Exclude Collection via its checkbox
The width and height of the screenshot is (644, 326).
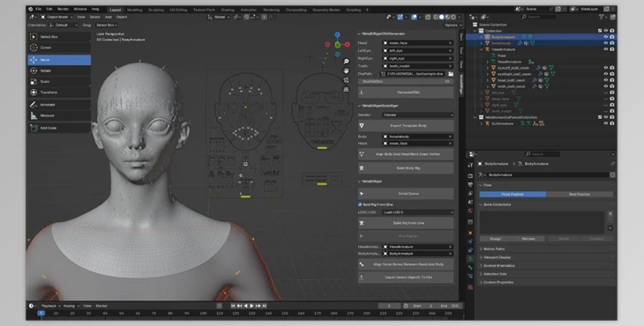[600, 31]
